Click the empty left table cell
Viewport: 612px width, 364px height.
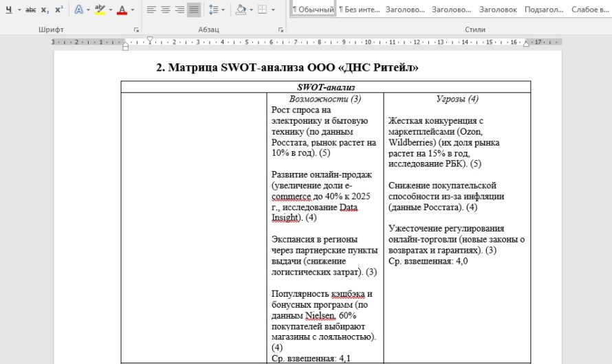click(194, 228)
